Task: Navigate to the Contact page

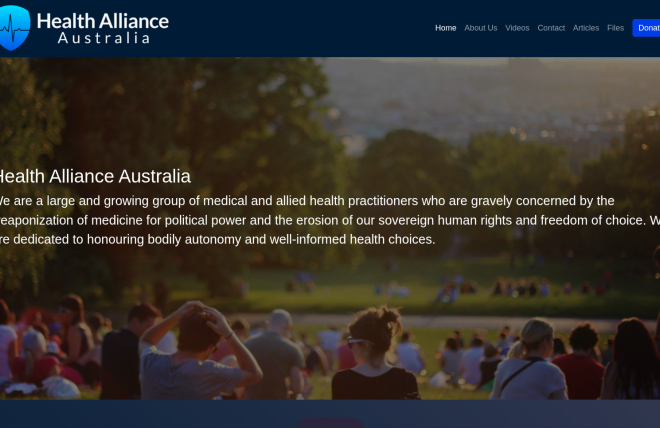Action: (x=551, y=28)
